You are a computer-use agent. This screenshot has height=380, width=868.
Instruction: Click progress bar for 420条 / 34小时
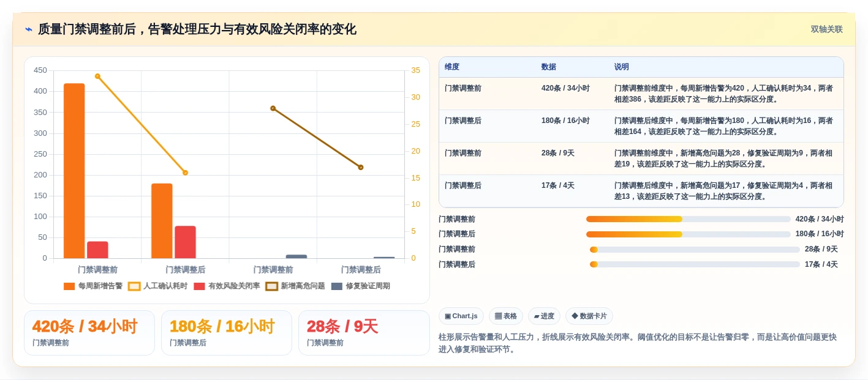(689, 219)
